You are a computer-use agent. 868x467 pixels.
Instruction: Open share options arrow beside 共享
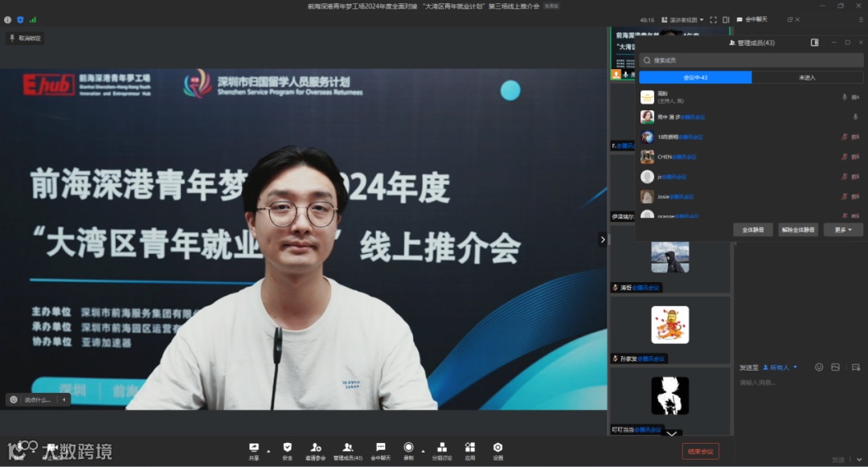[x=268, y=451]
